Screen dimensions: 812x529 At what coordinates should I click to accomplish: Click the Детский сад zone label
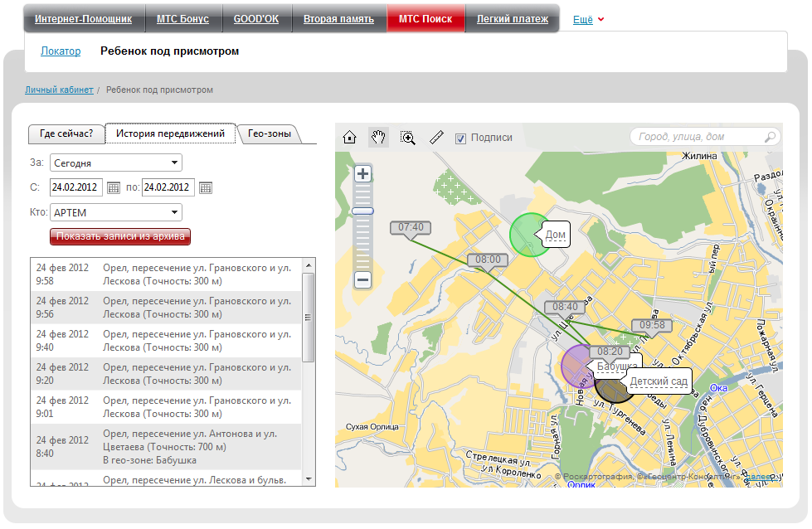pos(659,381)
